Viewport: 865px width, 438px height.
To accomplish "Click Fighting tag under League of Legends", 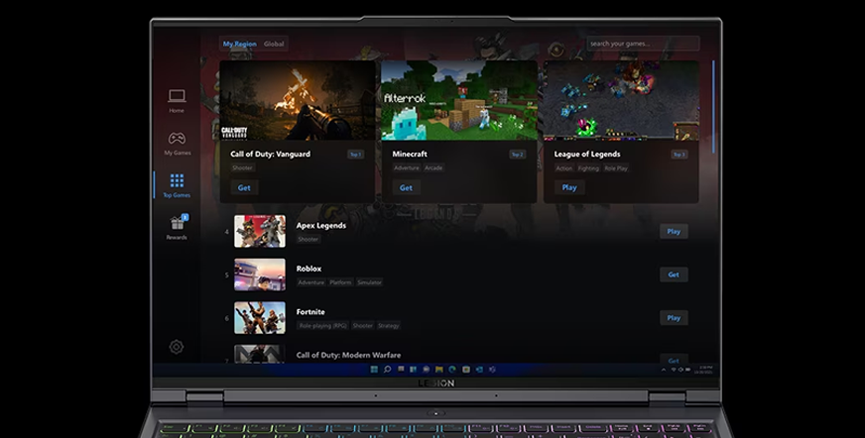I will pos(588,168).
